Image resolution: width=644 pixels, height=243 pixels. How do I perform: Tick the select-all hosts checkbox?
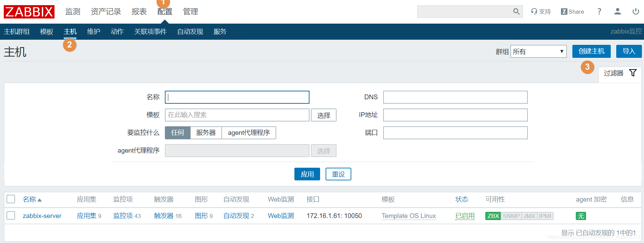click(11, 199)
